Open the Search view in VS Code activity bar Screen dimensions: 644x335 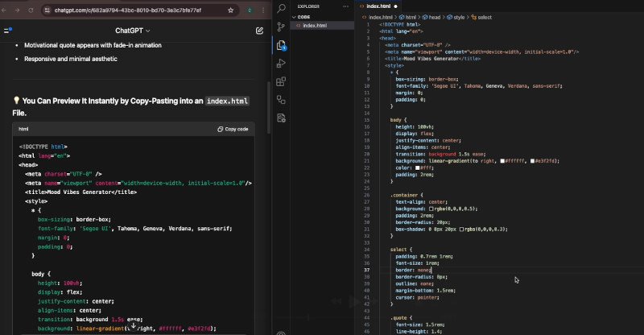click(281, 8)
